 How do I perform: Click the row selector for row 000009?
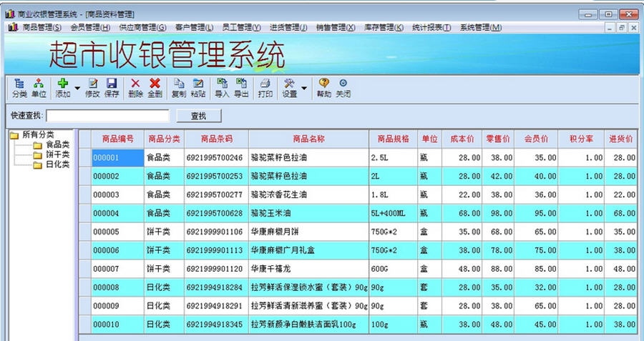click(x=85, y=306)
